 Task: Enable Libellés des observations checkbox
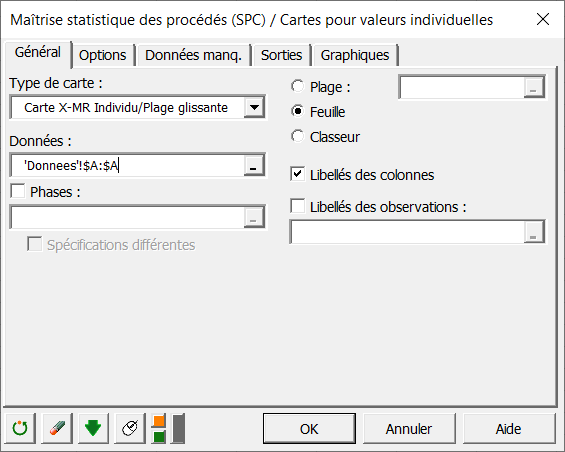pos(298,206)
